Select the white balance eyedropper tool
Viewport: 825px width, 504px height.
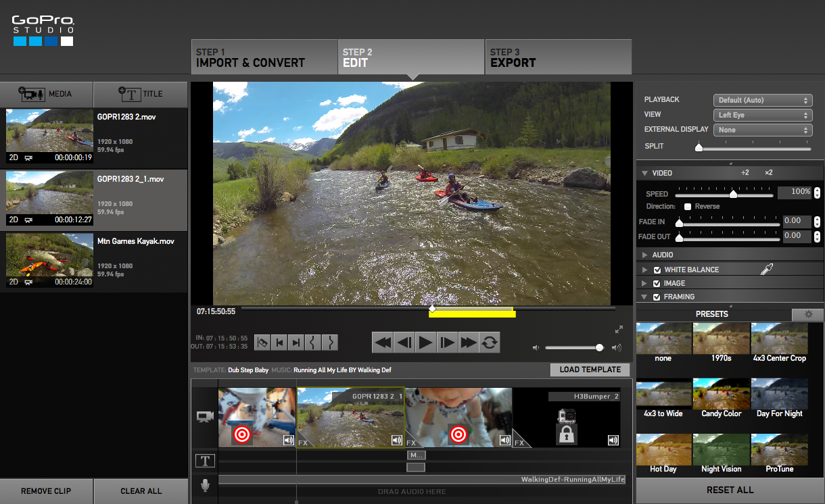(x=767, y=269)
